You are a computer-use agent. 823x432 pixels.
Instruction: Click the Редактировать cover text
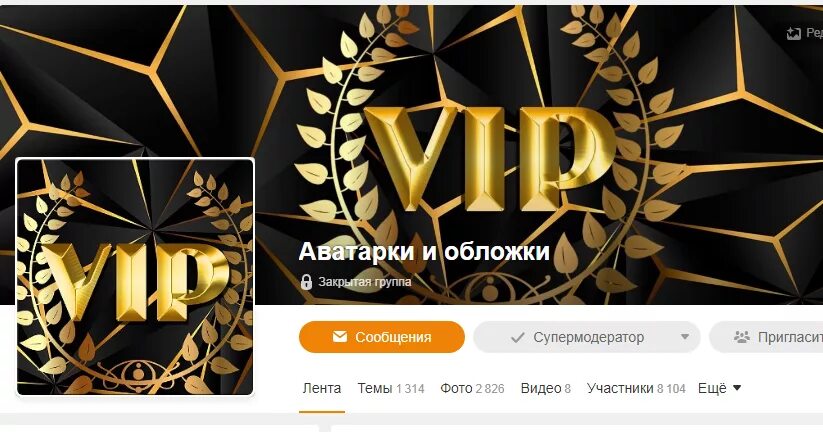[x=814, y=33]
